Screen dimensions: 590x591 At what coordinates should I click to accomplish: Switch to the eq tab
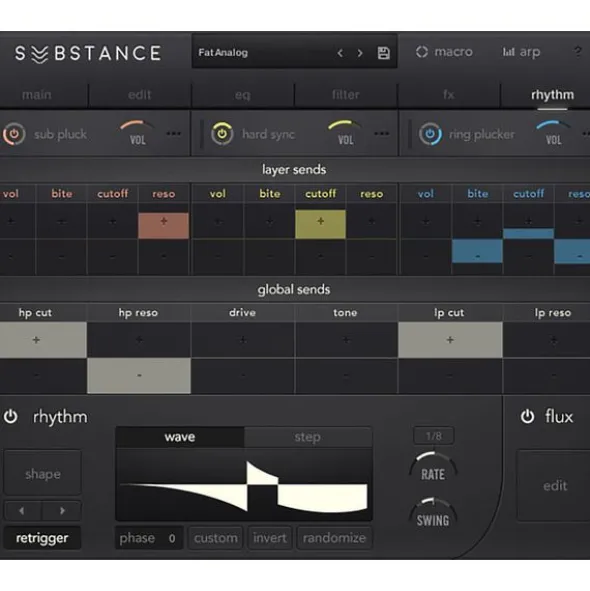click(242, 95)
